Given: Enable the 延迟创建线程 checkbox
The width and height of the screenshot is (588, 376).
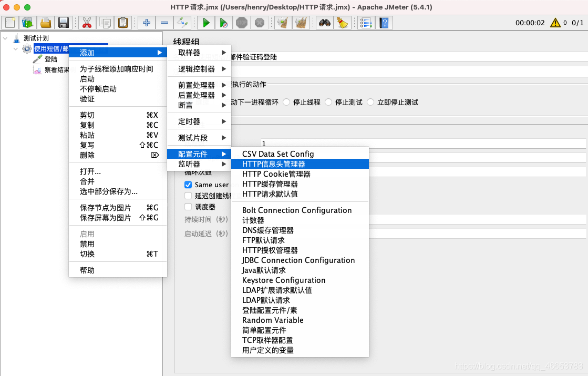Looking at the screenshot, I should click(x=188, y=196).
